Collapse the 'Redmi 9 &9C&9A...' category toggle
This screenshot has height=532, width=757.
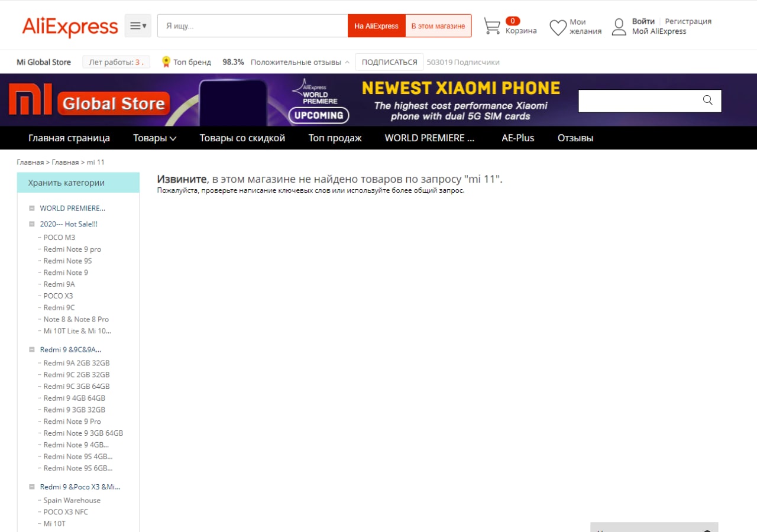[32, 349]
